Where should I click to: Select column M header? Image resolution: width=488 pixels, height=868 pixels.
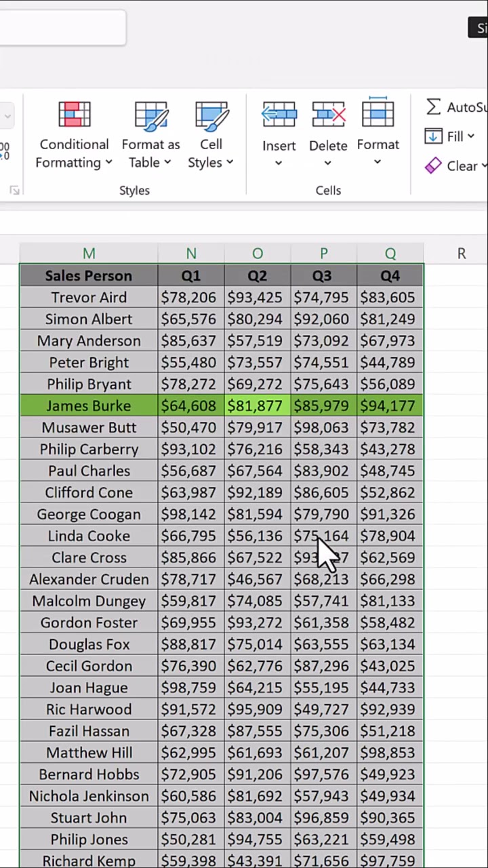click(x=89, y=254)
